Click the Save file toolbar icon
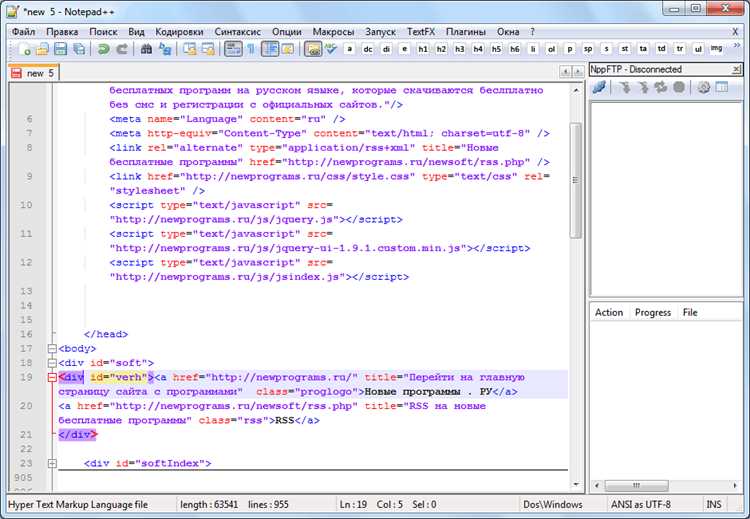This screenshot has width=750, height=519. coord(61,49)
